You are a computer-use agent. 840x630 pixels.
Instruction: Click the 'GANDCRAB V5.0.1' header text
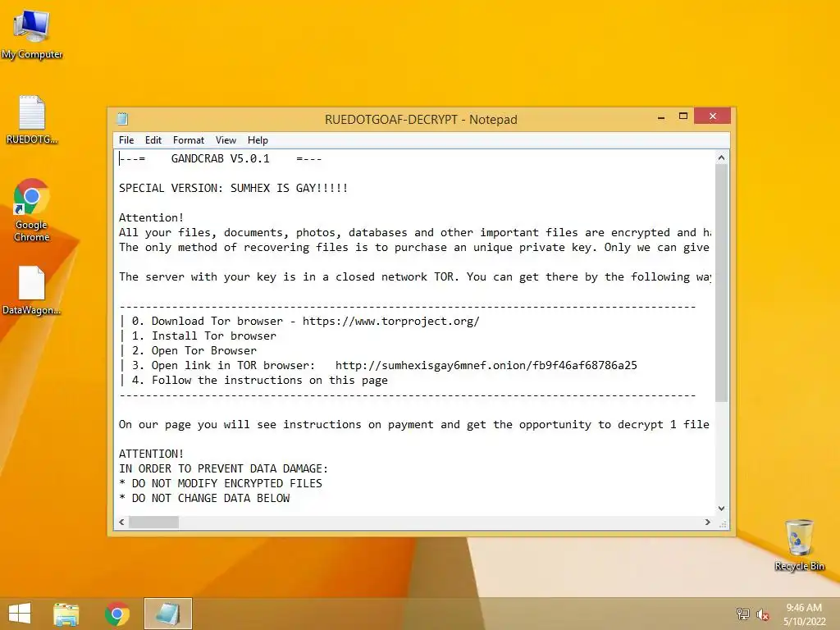[220, 158]
